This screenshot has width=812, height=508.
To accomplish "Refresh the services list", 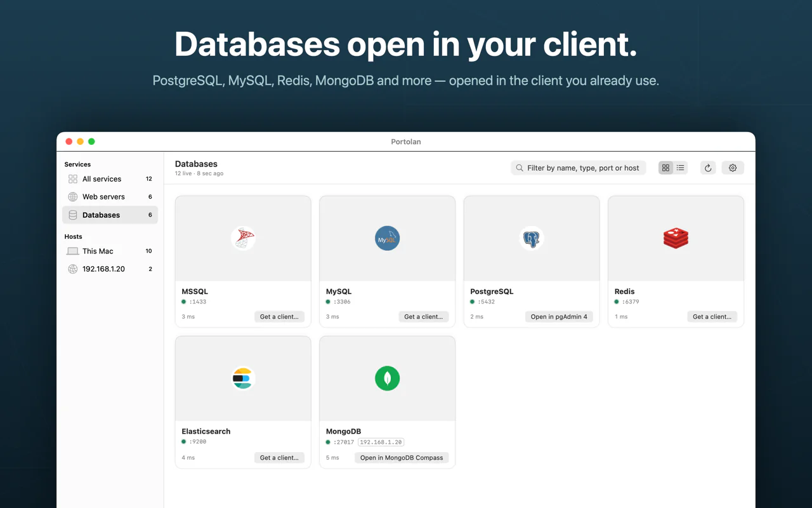I will click(x=708, y=168).
